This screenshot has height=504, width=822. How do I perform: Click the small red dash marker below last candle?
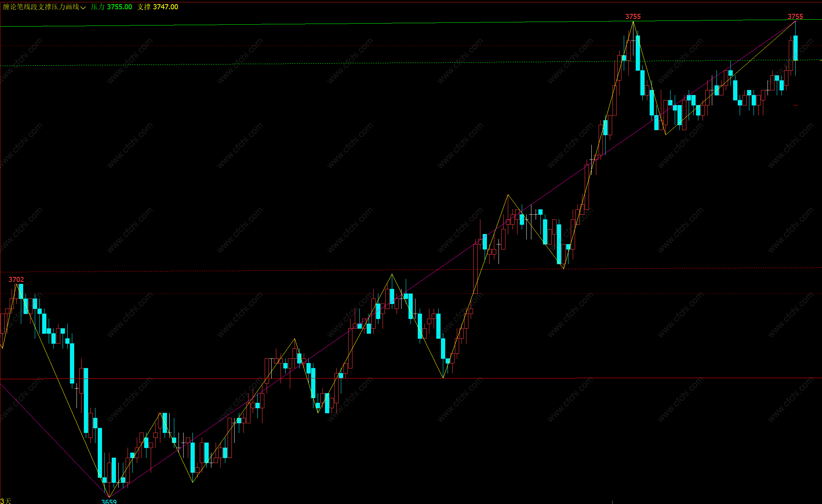pos(795,105)
